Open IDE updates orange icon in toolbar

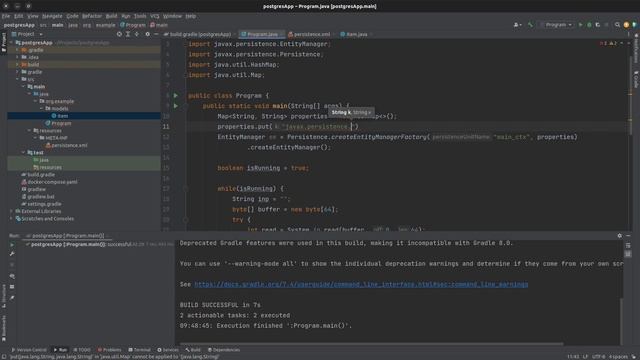[x=626, y=25]
